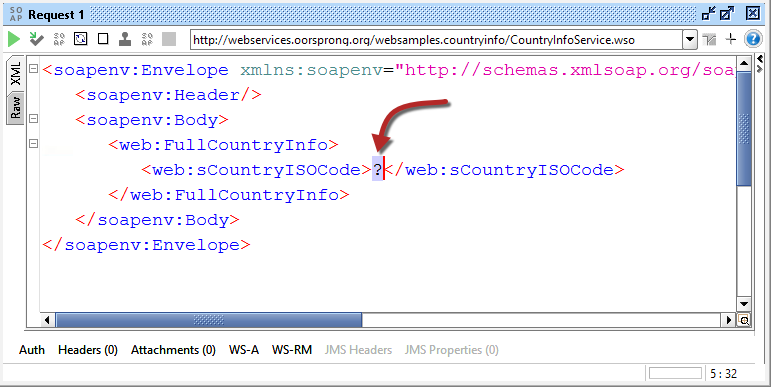
Task: Click horizontal scroll left arrow
Action: coord(47,320)
